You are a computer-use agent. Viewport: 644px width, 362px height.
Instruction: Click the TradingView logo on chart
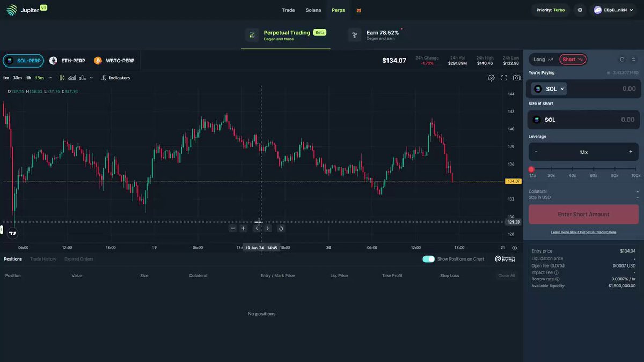(x=12, y=233)
